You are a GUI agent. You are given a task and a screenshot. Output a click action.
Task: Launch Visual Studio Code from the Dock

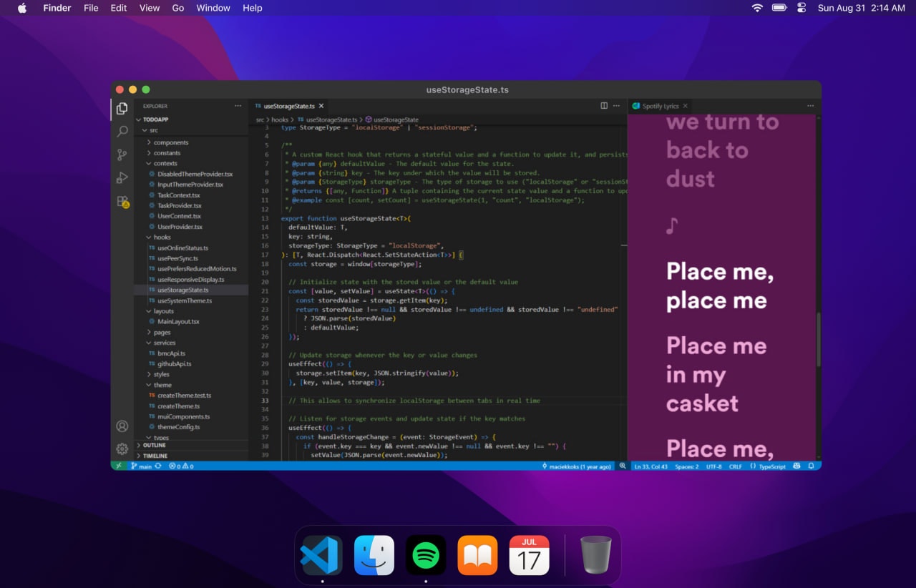pos(323,555)
